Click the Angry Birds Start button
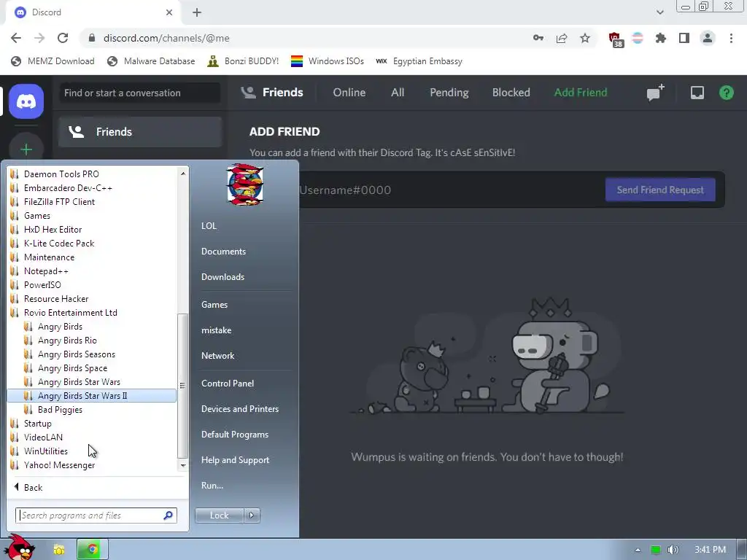This screenshot has width=747, height=560. pyautogui.click(x=20, y=548)
